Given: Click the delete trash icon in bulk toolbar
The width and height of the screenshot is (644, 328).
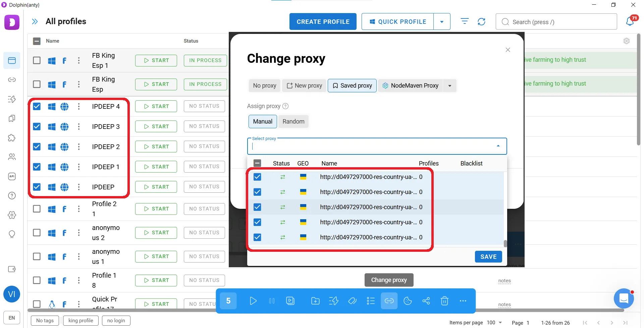Looking at the screenshot, I should 444,301.
